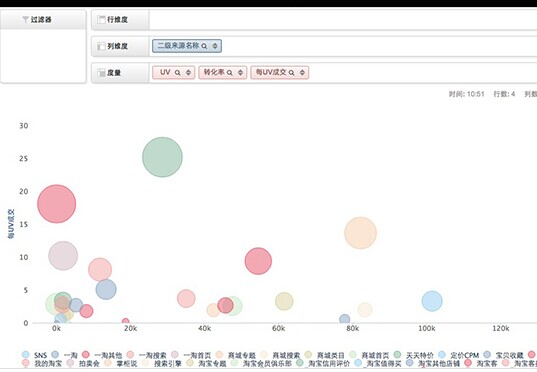Click 淘宝值得买 legend entry text
Image resolution: width=537 pixels, height=372 pixels.
click(383, 363)
